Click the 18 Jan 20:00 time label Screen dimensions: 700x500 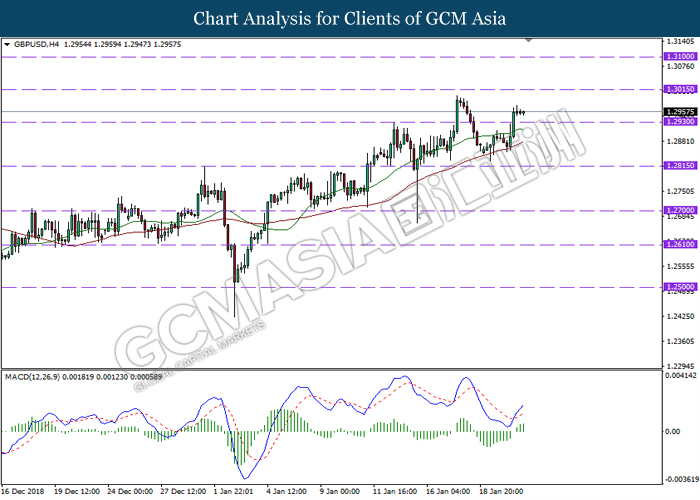coord(501,492)
